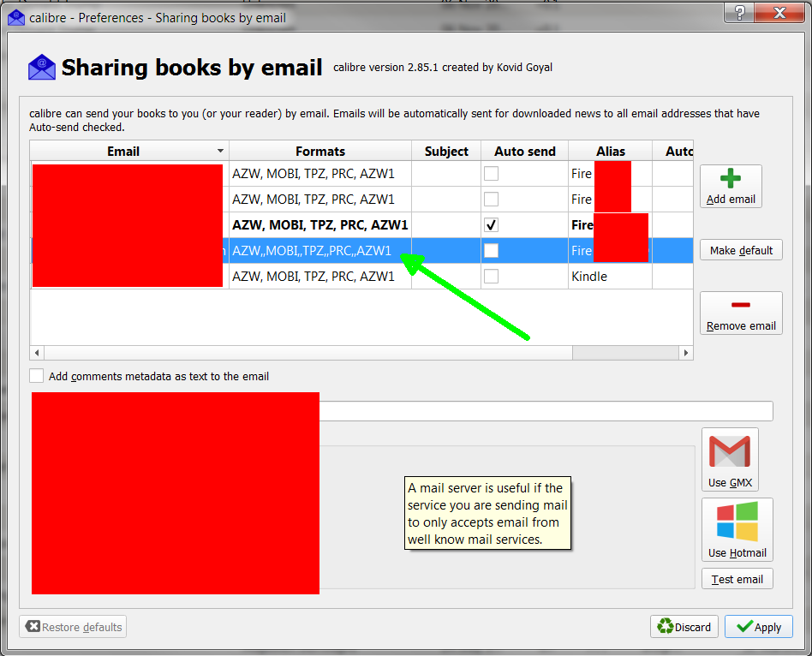Click the Make default button
Image resolution: width=812 pixels, height=656 pixels.
coord(741,250)
